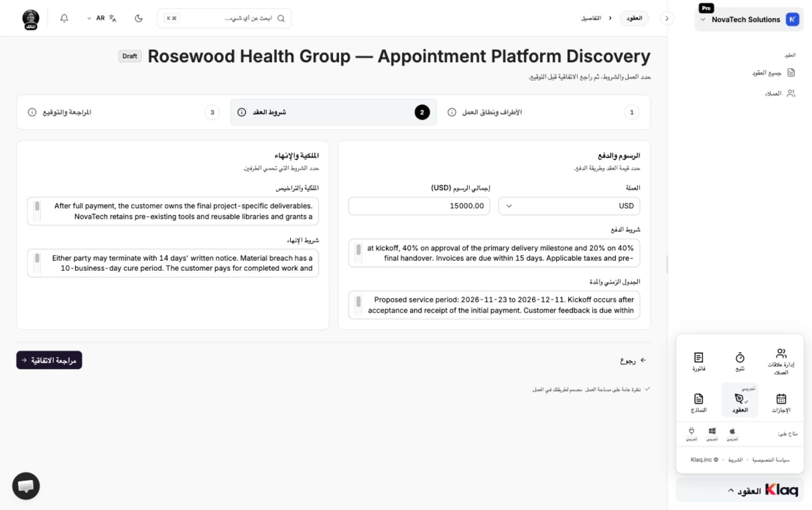The image size is (812, 510).
Task: Click the scrollbar in the payment terms field
Action: tap(359, 249)
